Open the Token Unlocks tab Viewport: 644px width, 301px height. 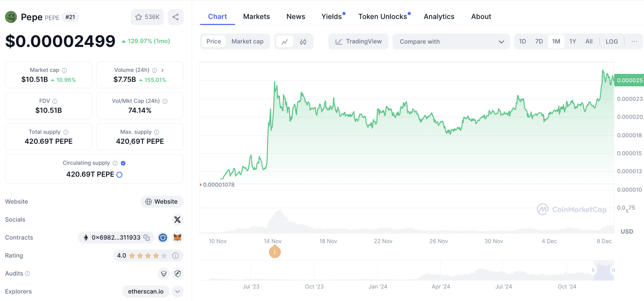tap(383, 17)
